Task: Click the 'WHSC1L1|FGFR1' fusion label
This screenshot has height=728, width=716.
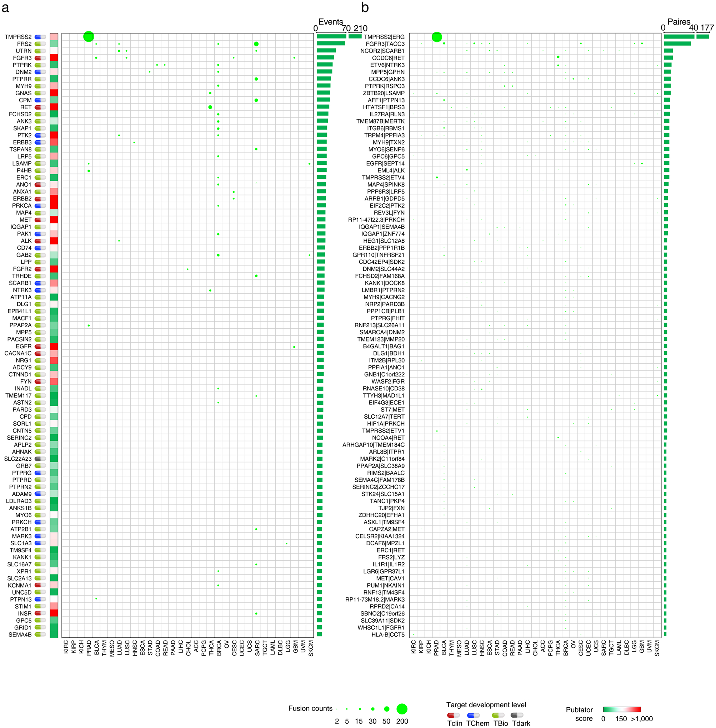Action: click(381, 628)
